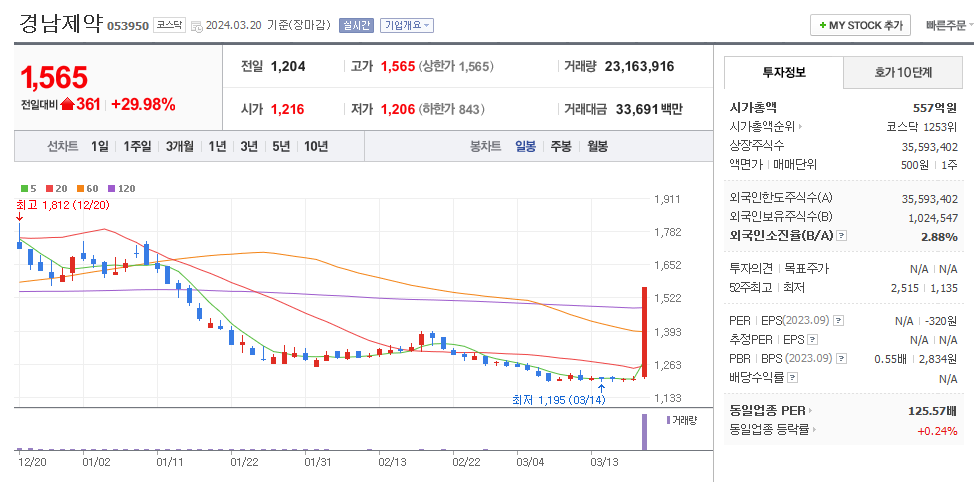This screenshot has width=979, height=482.
Task: Click the green 5-day moving average legend
Action: (x=27, y=188)
